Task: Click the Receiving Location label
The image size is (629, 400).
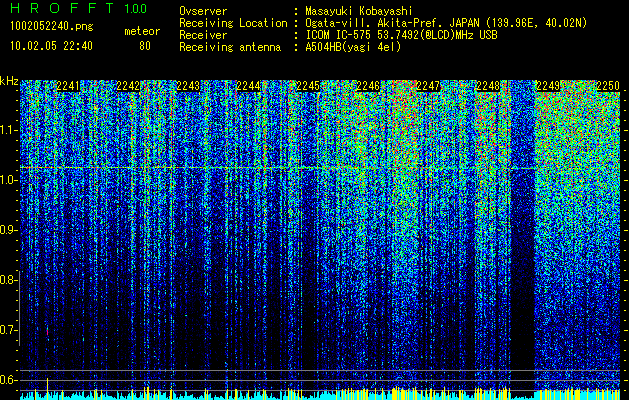Action: click(233, 23)
